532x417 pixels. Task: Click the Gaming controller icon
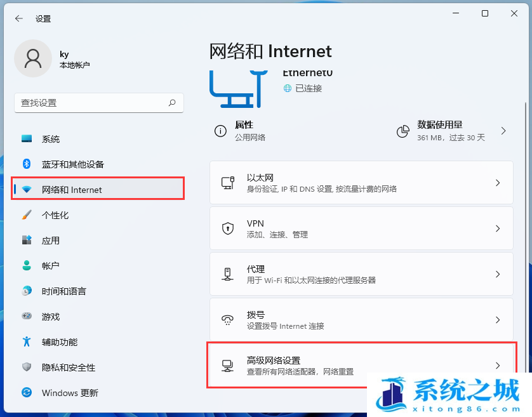[27, 316]
